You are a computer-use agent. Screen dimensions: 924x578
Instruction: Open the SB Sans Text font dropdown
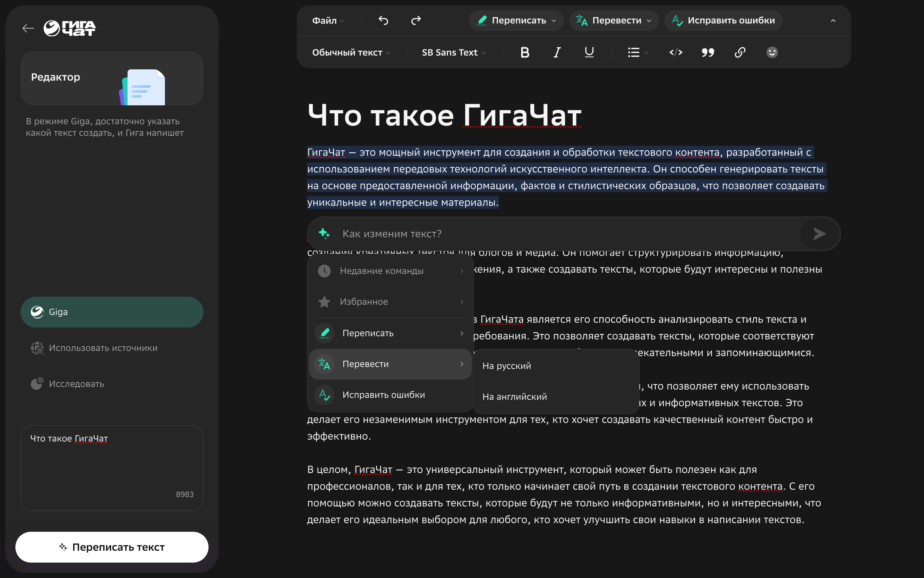tap(454, 52)
